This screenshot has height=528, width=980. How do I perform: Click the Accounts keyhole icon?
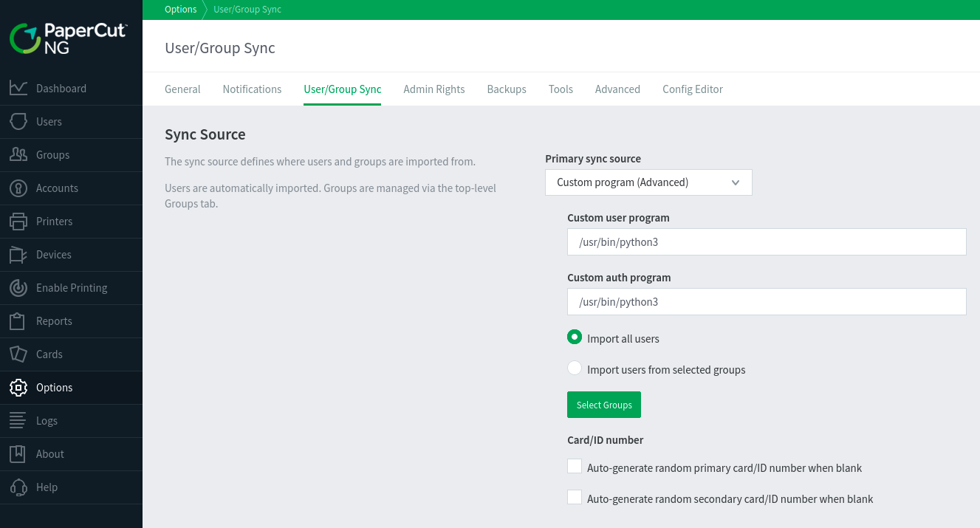coord(18,188)
